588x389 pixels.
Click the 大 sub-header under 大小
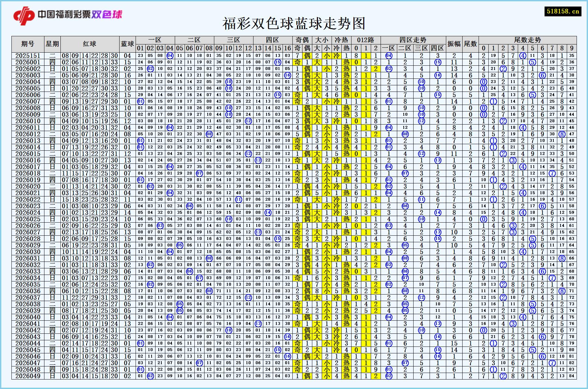pyautogui.click(x=317, y=48)
